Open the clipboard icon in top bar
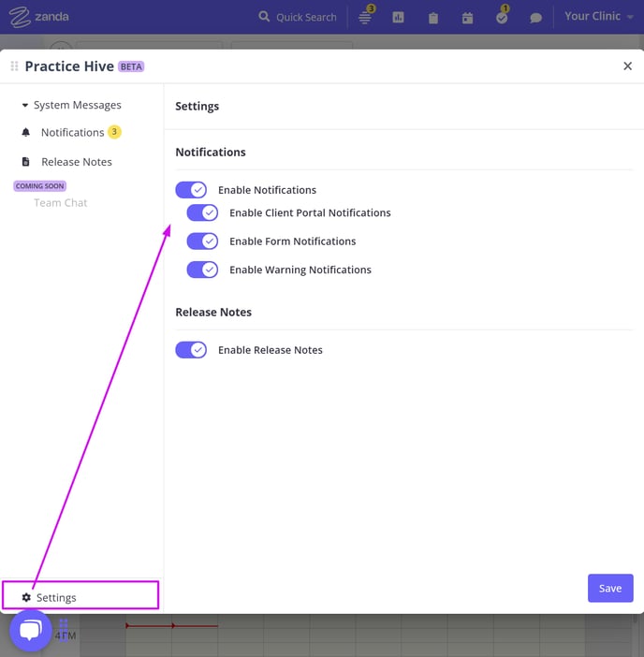Image resolution: width=644 pixels, height=657 pixels. point(433,18)
